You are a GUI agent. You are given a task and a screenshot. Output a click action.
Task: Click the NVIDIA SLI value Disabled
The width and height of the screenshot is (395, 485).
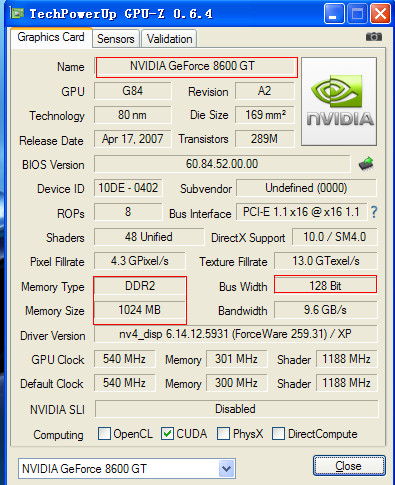236,409
